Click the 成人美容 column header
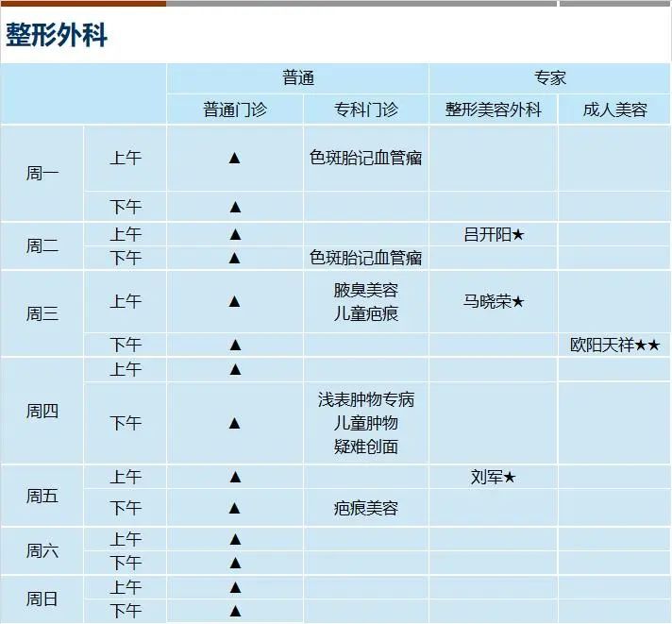Image resolution: width=672 pixels, height=624 pixels. (x=615, y=110)
